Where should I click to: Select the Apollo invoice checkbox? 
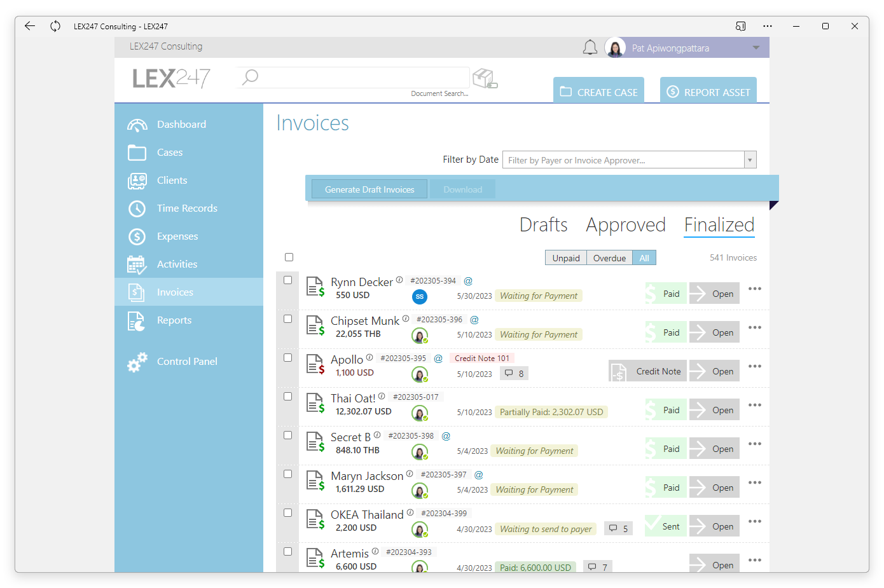pyautogui.click(x=287, y=358)
